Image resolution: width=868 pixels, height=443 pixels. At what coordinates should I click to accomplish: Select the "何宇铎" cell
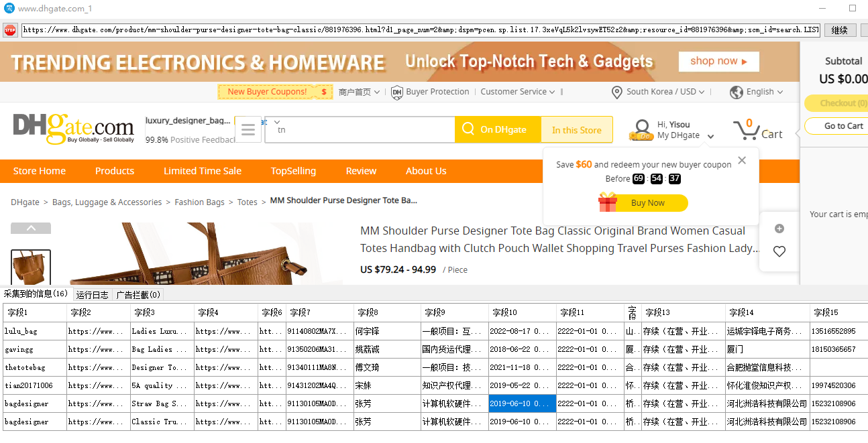388,331
